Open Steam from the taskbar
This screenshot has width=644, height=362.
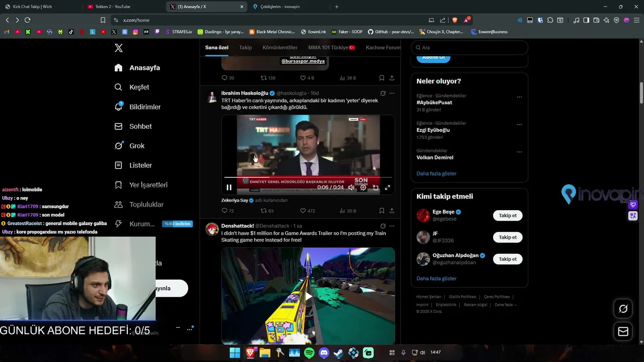(x=339, y=353)
